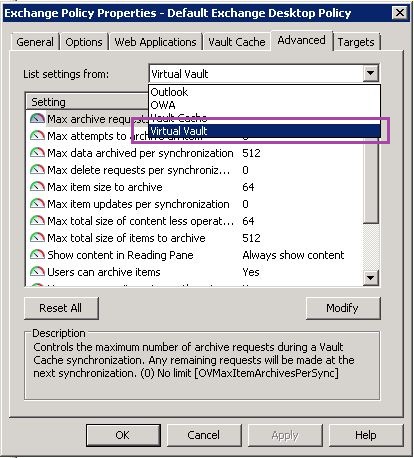Select Max total size of content less operat... setting
This screenshot has height=458, width=414.
point(140,221)
